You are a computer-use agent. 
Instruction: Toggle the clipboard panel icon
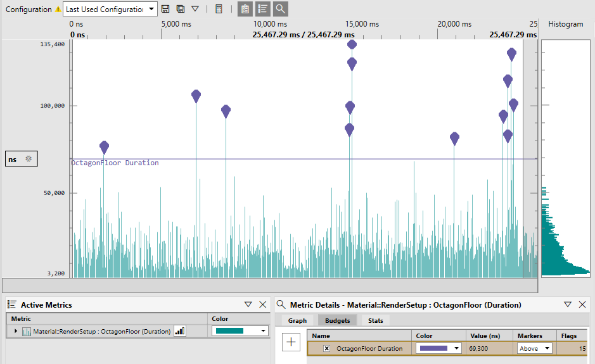pyautogui.click(x=245, y=9)
